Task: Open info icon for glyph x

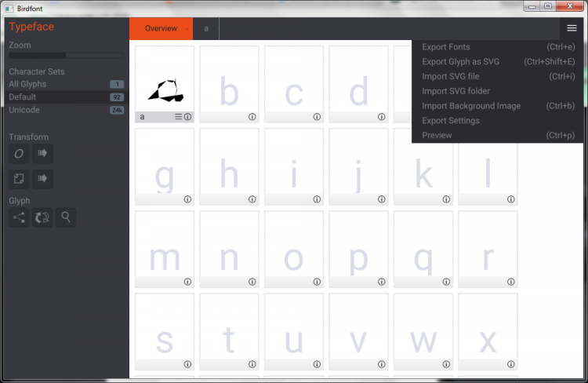Action: tap(510, 364)
